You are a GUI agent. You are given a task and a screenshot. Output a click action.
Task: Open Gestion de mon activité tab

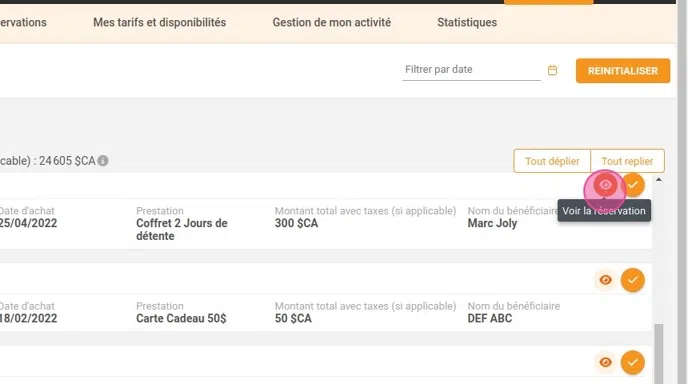(x=332, y=22)
